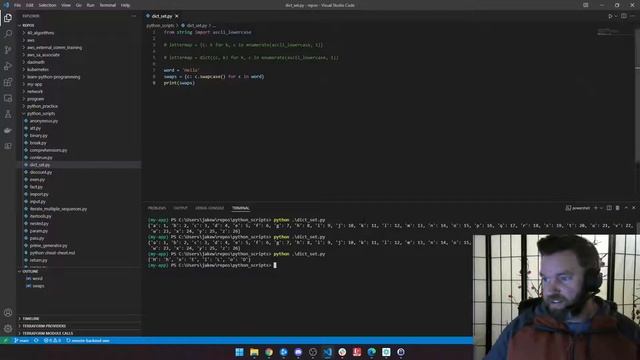Close the terminal panel
The image size is (640, 360).
click(x=634, y=208)
